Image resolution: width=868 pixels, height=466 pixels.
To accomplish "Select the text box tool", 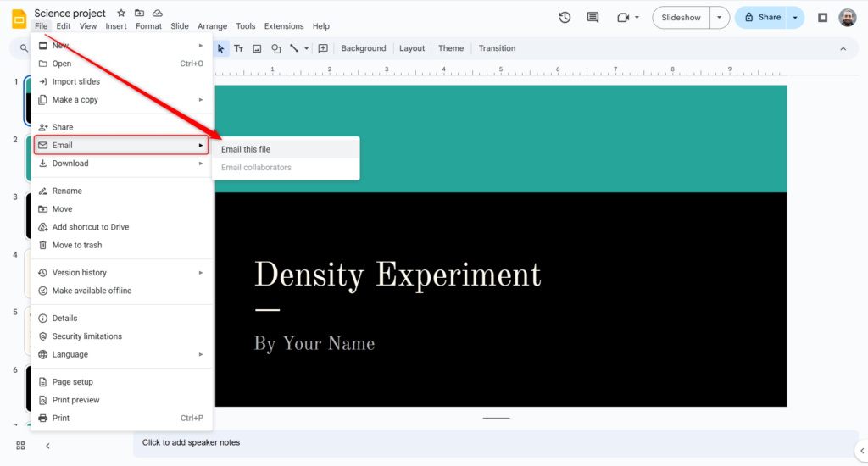I will pyautogui.click(x=239, y=48).
